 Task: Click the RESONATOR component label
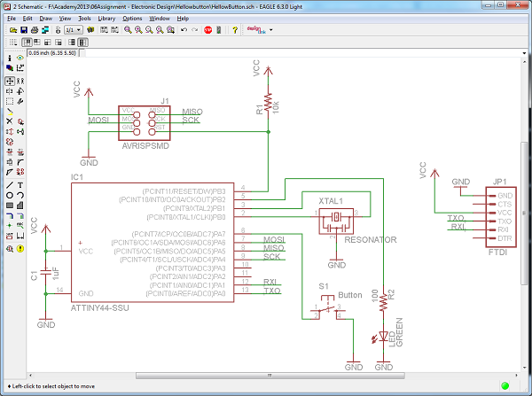(x=371, y=240)
